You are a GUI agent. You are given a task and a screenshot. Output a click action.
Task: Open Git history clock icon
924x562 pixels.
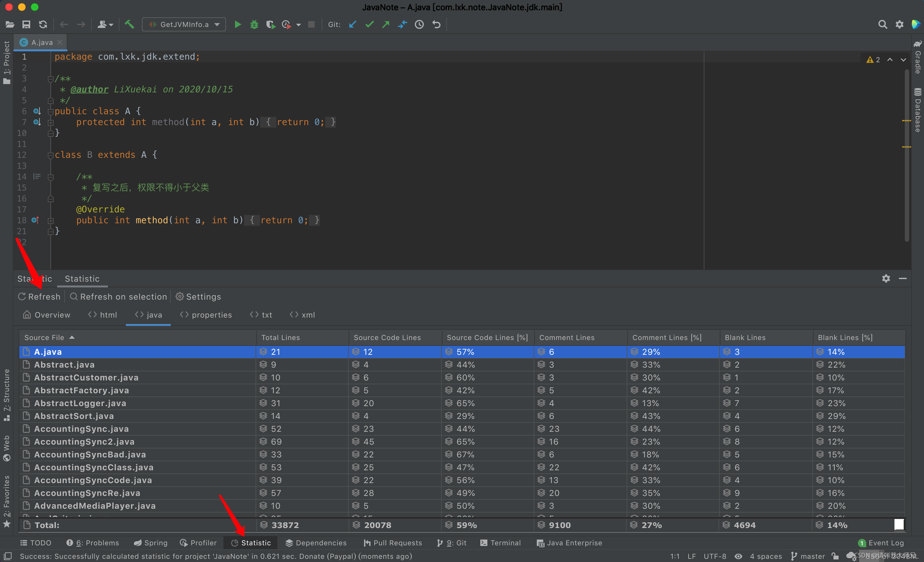[419, 24]
